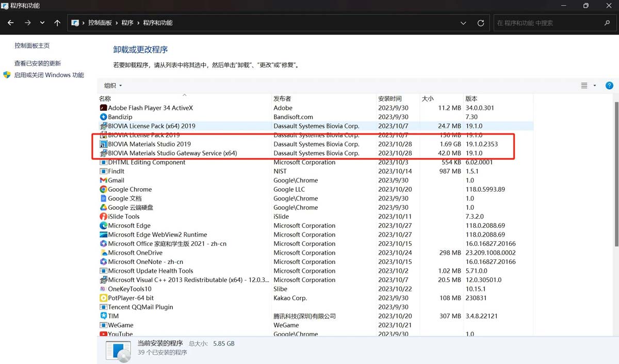Go back with the back arrow

10,23
